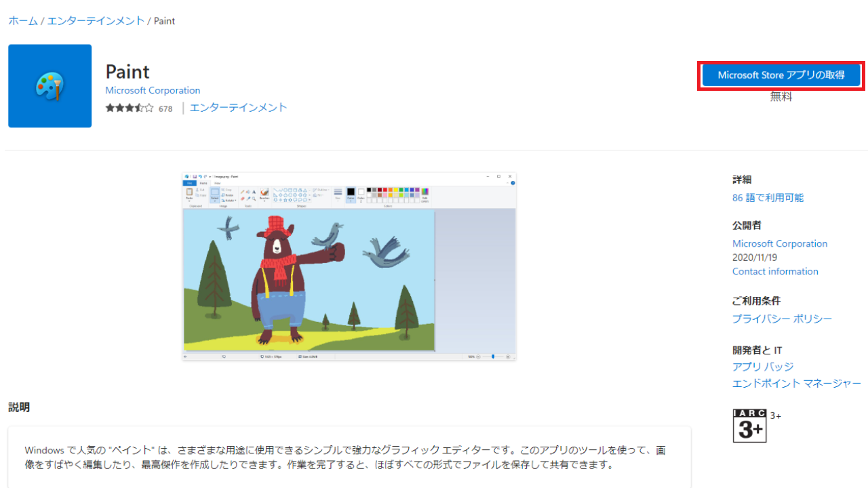Viewport: 868px width, 488px height.
Task: Click the 詳細 sidebar heading
Action: coord(742,180)
